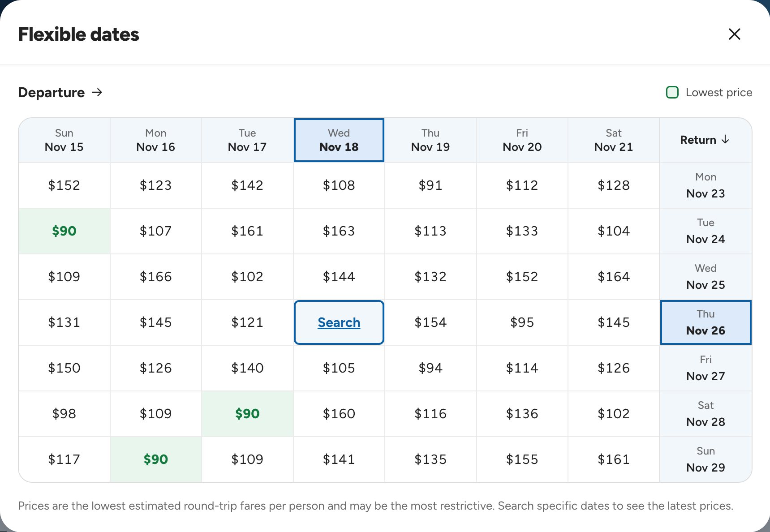Image resolution: width=770 pixels, height=532 pixels.
Task: Select the $123 fare for Nov 16
Action: coord(156,185)
